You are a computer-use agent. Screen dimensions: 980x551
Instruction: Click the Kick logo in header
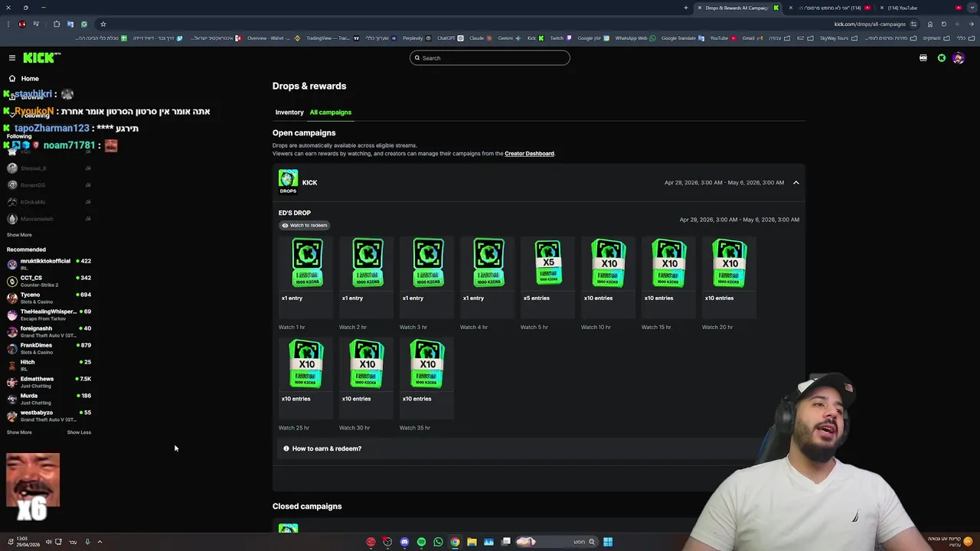tap(41, 57)
